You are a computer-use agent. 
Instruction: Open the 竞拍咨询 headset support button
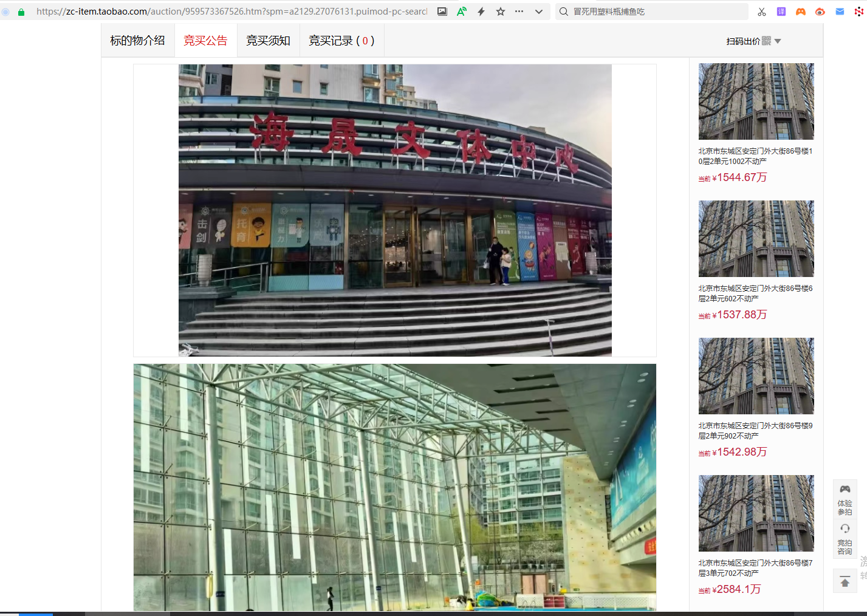(x=845, y=539)
